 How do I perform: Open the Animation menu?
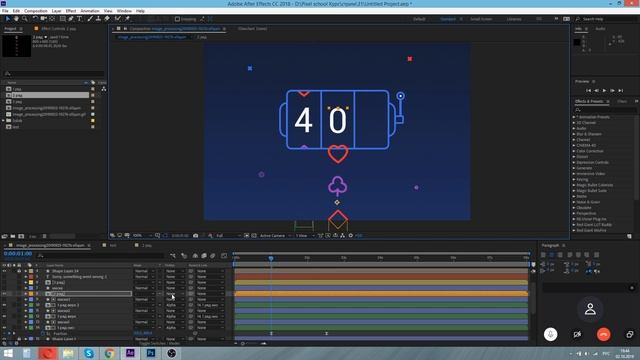pos(90,11)
